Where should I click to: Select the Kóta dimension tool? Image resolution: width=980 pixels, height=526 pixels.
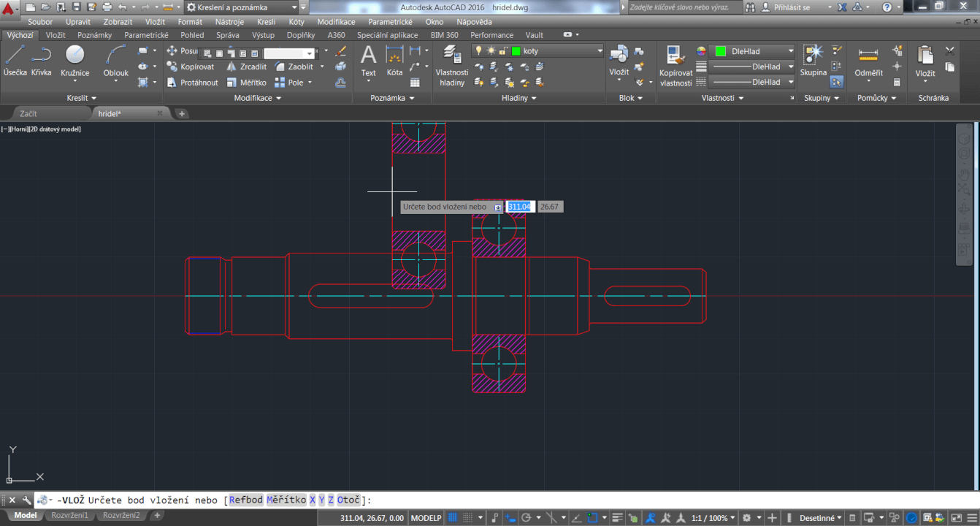click(395, 61)
